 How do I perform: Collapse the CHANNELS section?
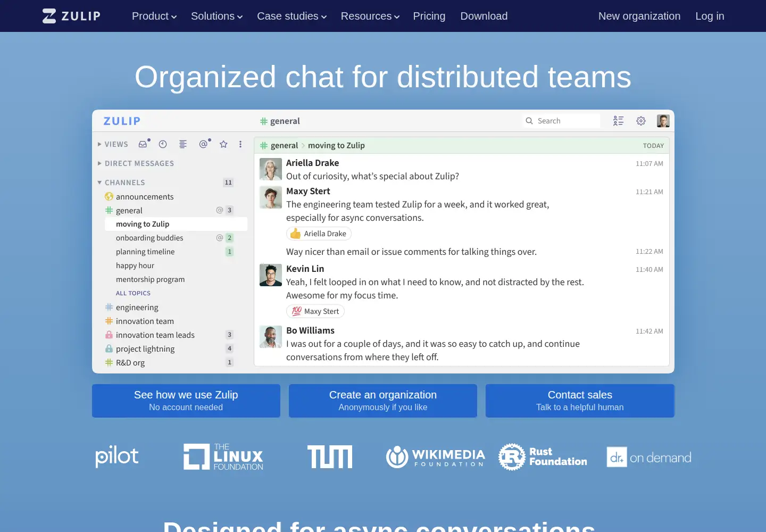pyautogui.click(x=121, y=182)
